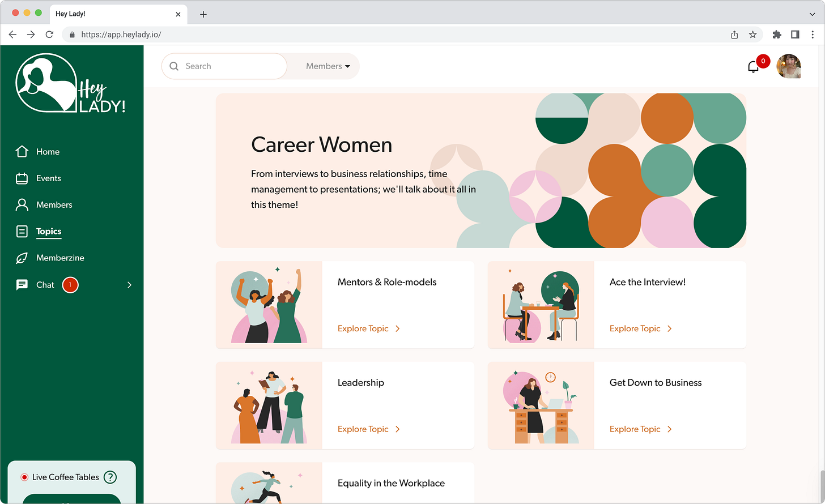This screenshot has width=825, height=504.
Task: Click the red Chat unread badge
Action: coord(70,285)
